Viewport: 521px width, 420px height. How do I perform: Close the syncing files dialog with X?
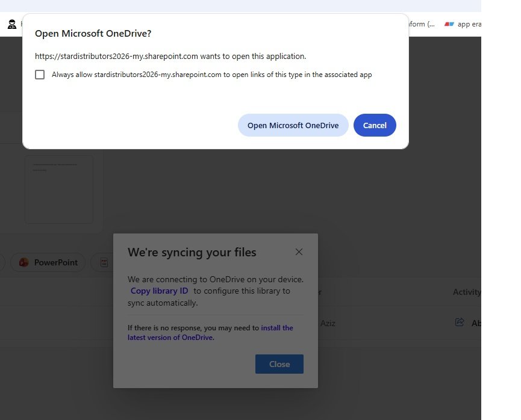(299, 252)
